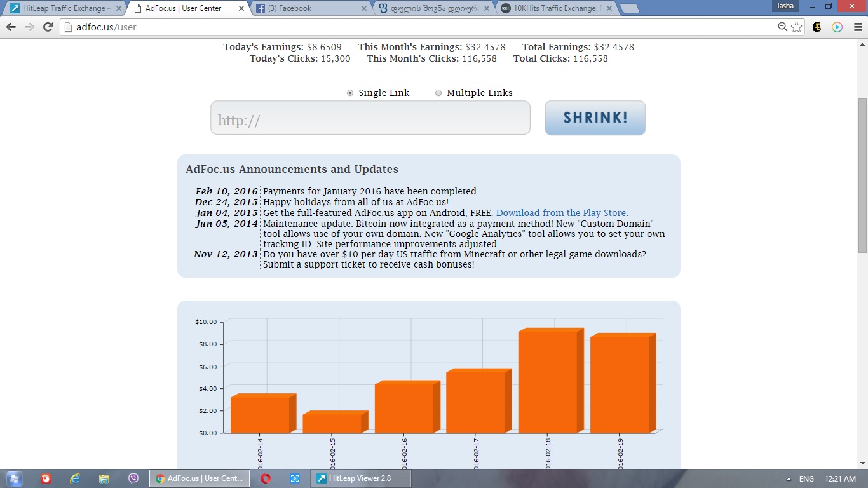Click the blue screen-capture icon on the taskbar
The width and height of the screenshot is (868, 488).
295,478
